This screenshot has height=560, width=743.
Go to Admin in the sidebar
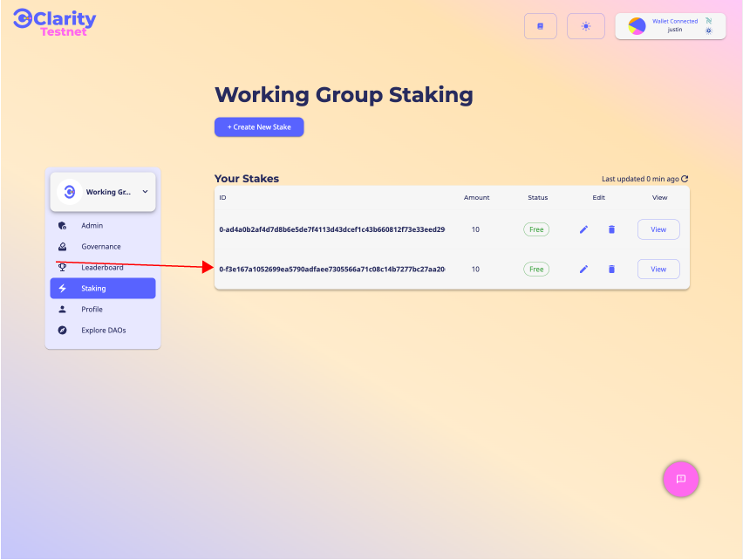[x=92, y=226]
